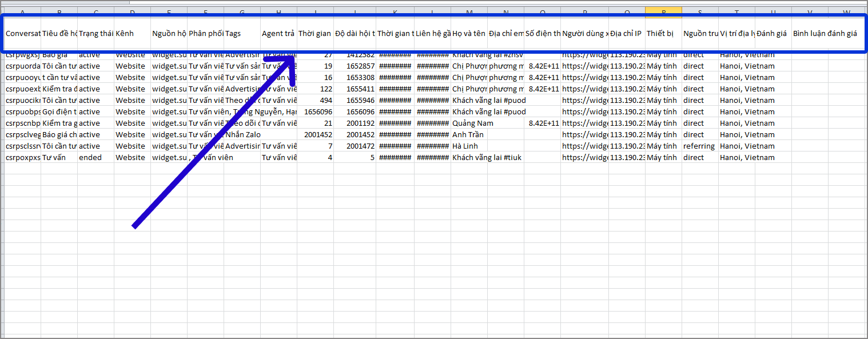
Task: Click the 'Conversat' header cell in column A
Action: coord(23,34)
